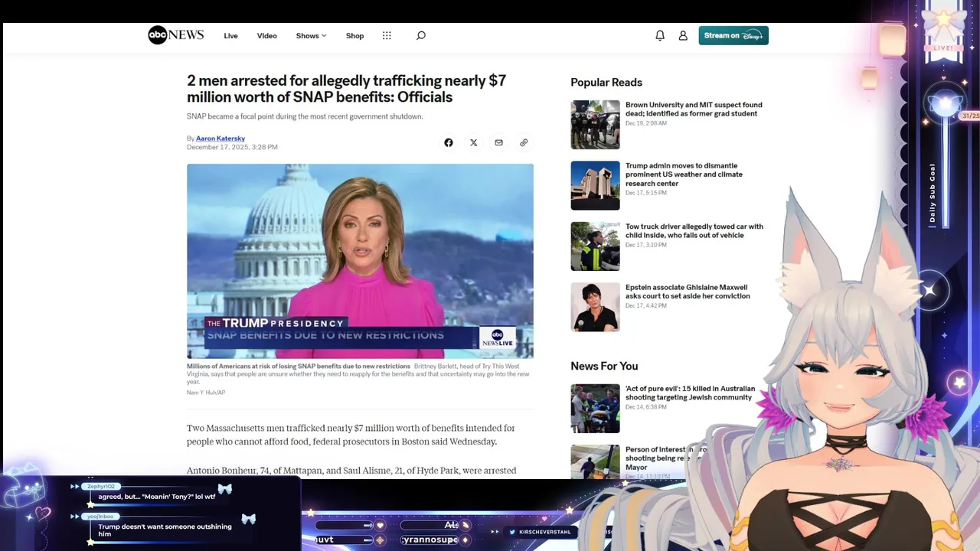Click the 'Nam Y. Huh/AP' photo credit
980x551 pixels.
click(x=206, y=393)
